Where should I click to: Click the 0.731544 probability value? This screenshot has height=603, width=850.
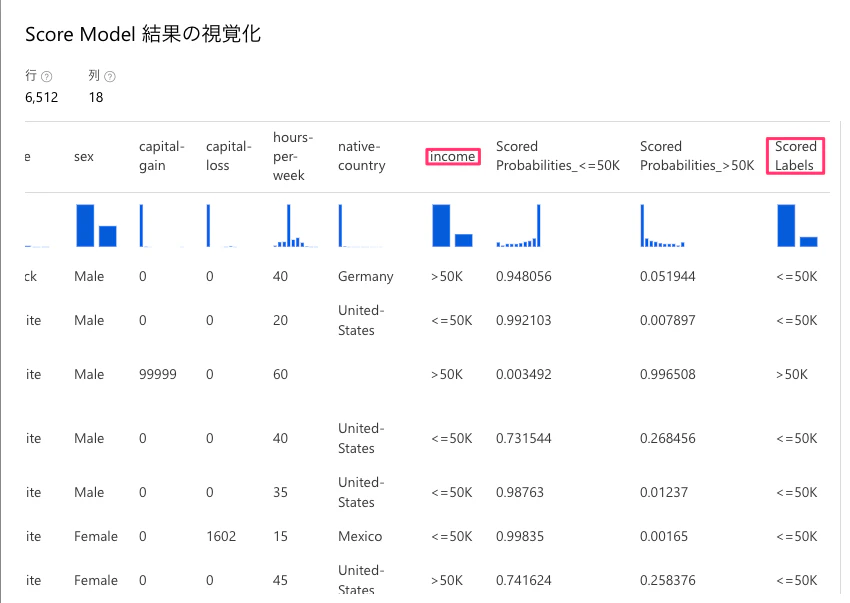[524, 438]
